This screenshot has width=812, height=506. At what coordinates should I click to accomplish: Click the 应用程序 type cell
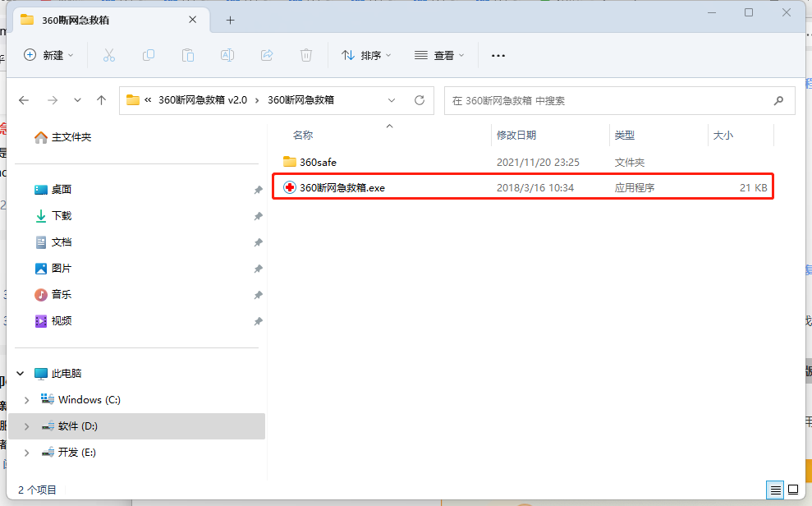pyautogui.click(x=635, y=187)
